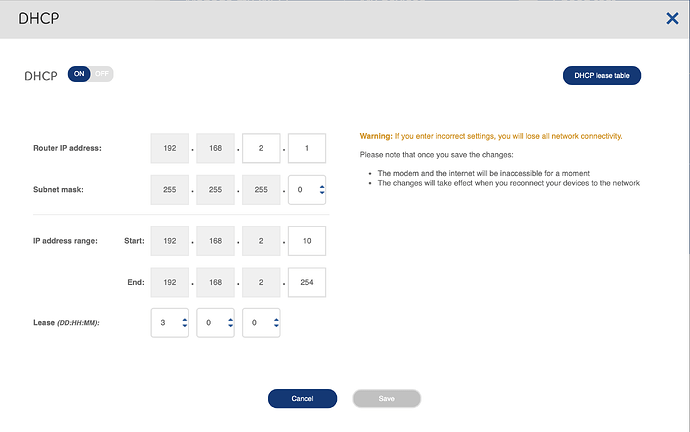Screen dimensions: 690x432
Task: Click the End range third octet 2 field
Action: pyautogui.click(x=261, y=282)
